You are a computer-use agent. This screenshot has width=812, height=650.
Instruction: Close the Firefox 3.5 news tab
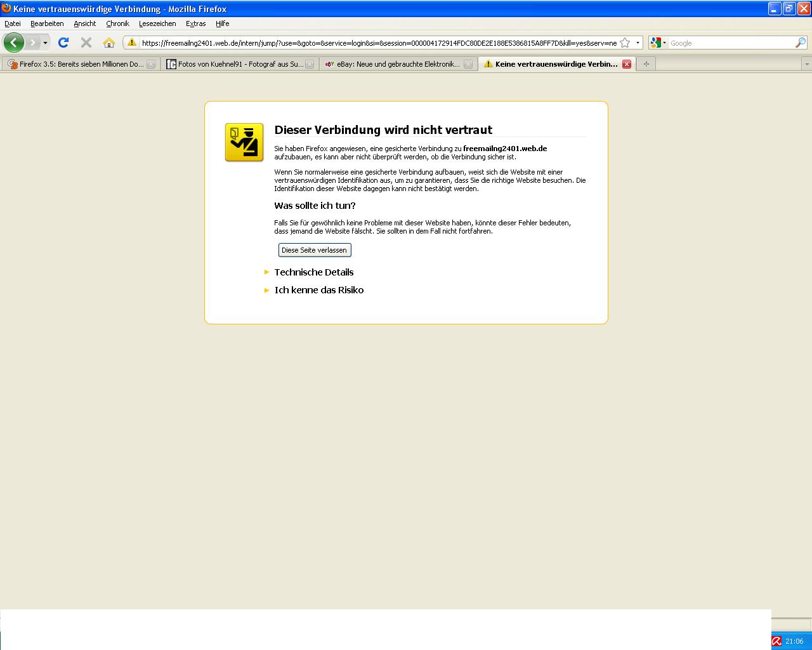pos(151,64)
